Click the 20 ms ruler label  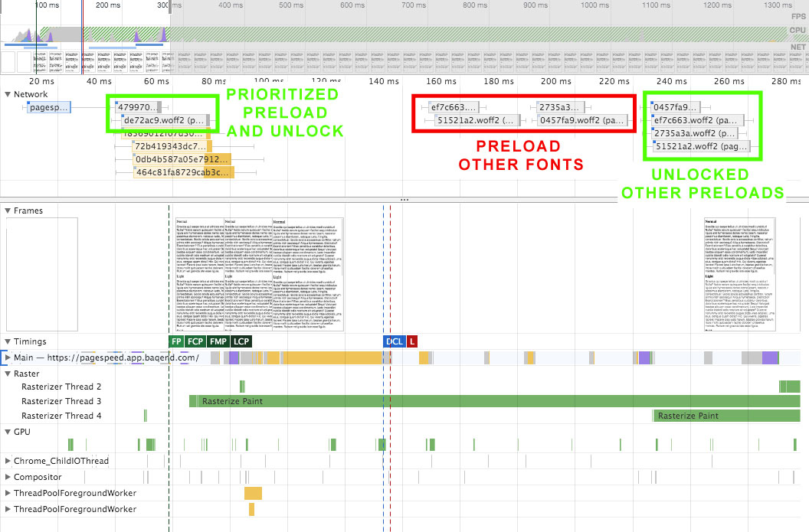pos(42,81)
